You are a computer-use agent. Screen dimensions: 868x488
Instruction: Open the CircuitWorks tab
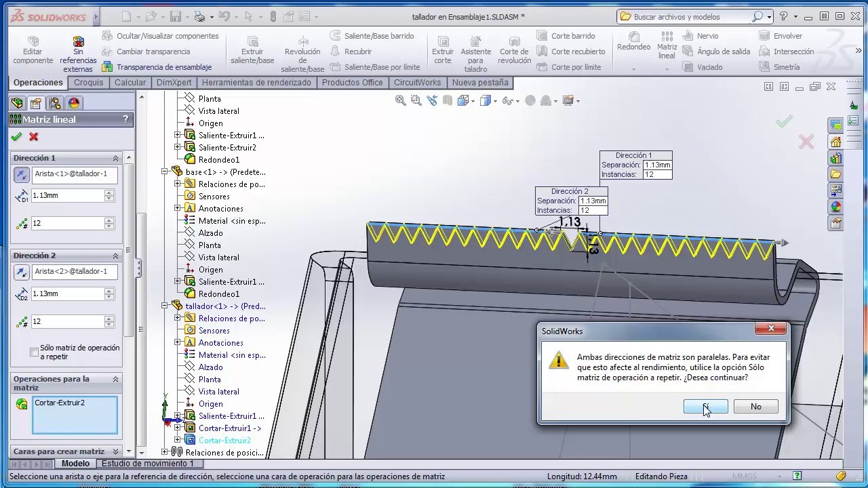417,83
